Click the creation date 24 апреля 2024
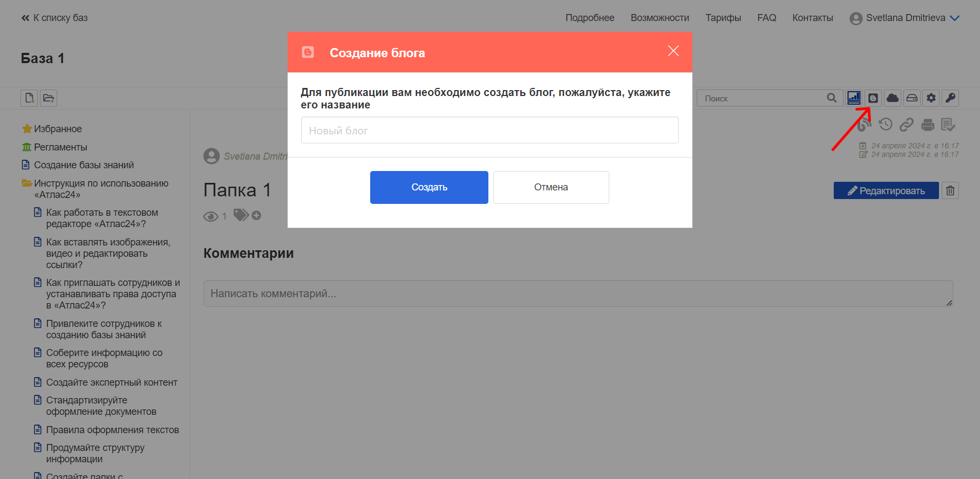 [915, 146]
